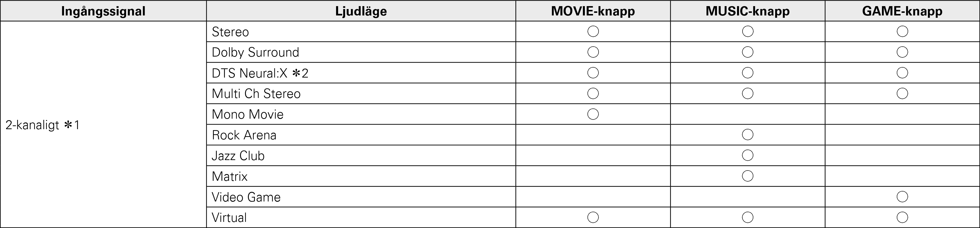The image size is (980, 228).
Task: Select Multi Ch Stereo circle under GAME-knapp
Action: [x=902, y=93]
